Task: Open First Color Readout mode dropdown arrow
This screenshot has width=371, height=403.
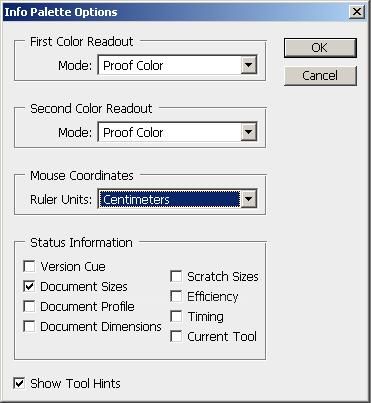Action: click(x=249, y=65)
